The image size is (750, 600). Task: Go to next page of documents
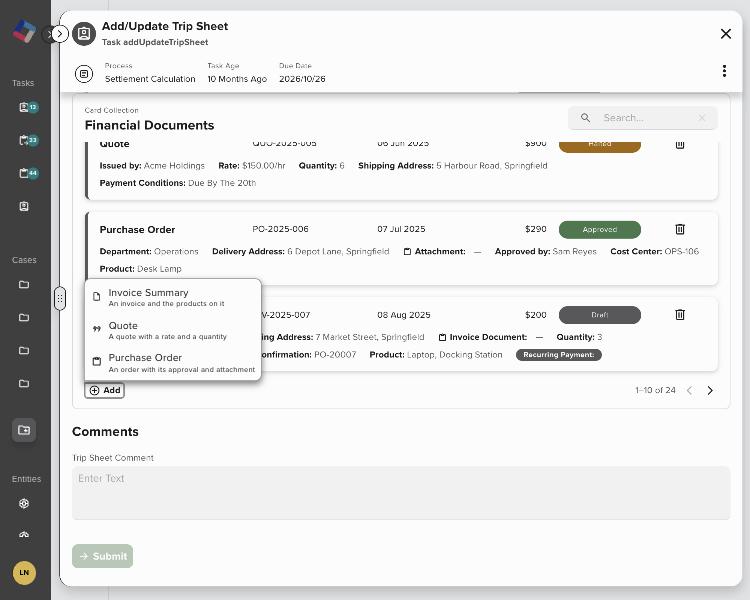(710, 390)
